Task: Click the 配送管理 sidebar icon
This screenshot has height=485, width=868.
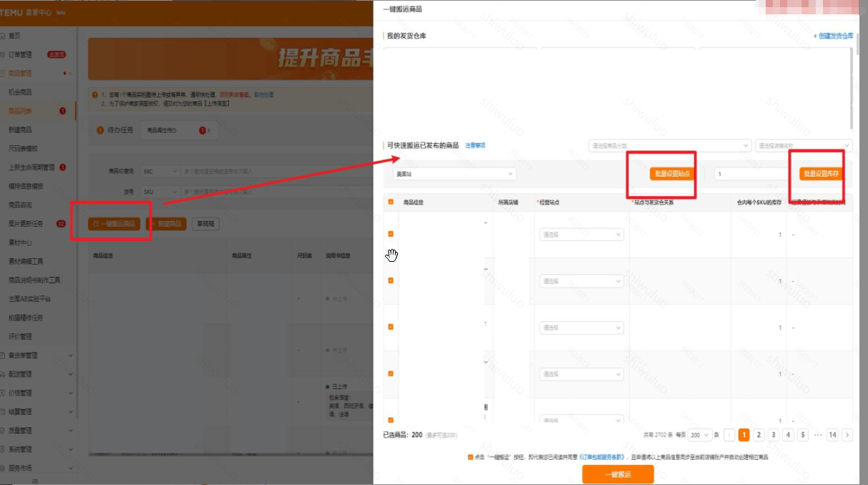Action: 4,374
